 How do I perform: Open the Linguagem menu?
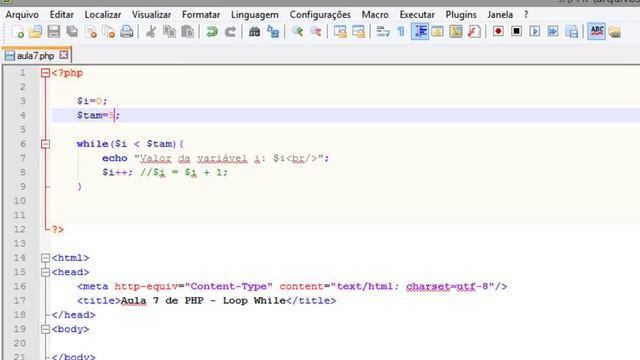[x=255, y=15]
